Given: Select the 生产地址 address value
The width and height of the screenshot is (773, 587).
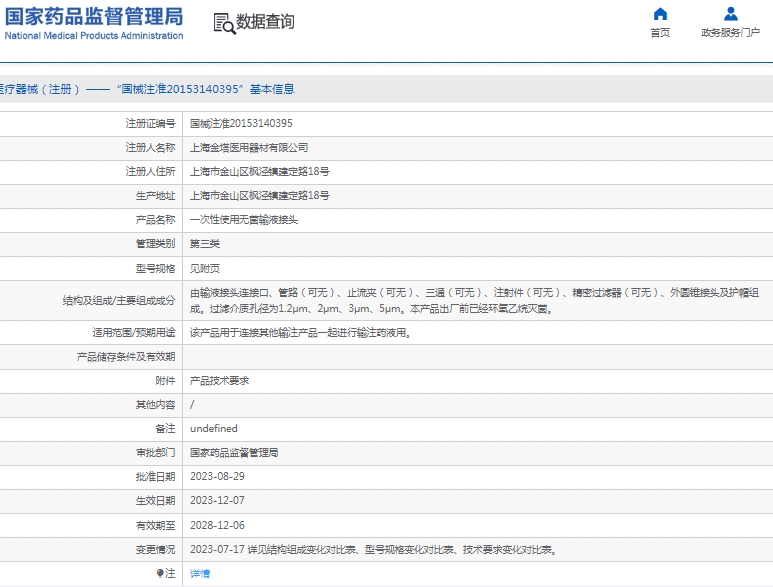Looking at the screenshot, I should pos(260,196).
